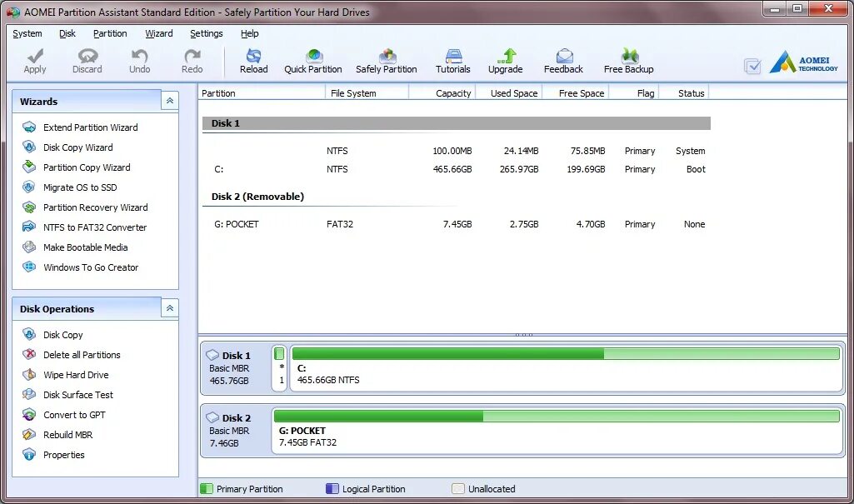Select the 100.00MB system partition row
The height and width of the screenshot is (504, 854).
point(457,152)
